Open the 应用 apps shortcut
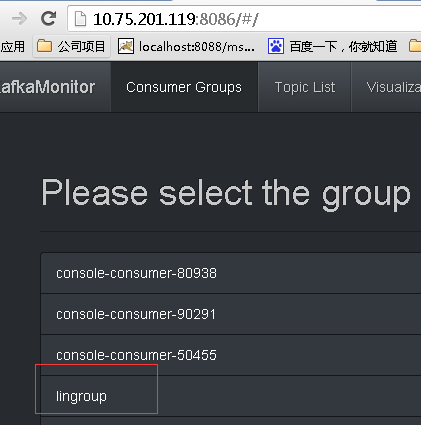The height and width of the screenshot is (425, 421). click(12, 46)
